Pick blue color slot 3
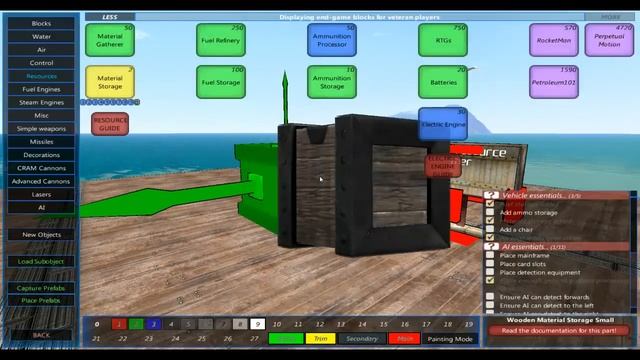The width and height of the screenshot is (640, 360). [x=153, y=324]
